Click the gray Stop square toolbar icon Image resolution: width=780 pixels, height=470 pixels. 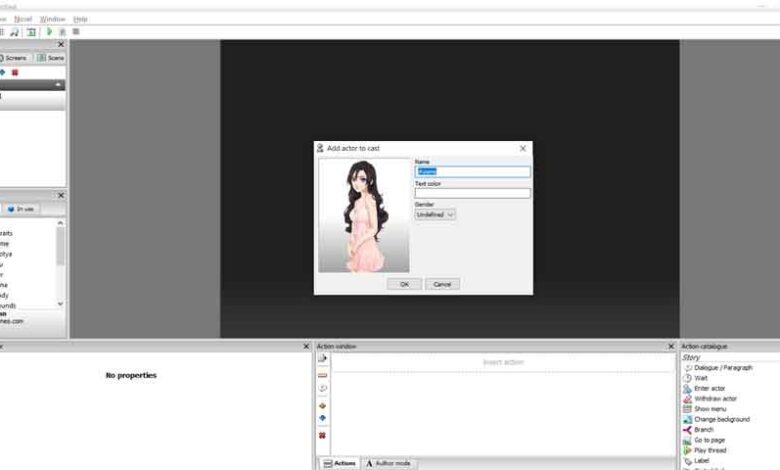click(x=76, y=31)
